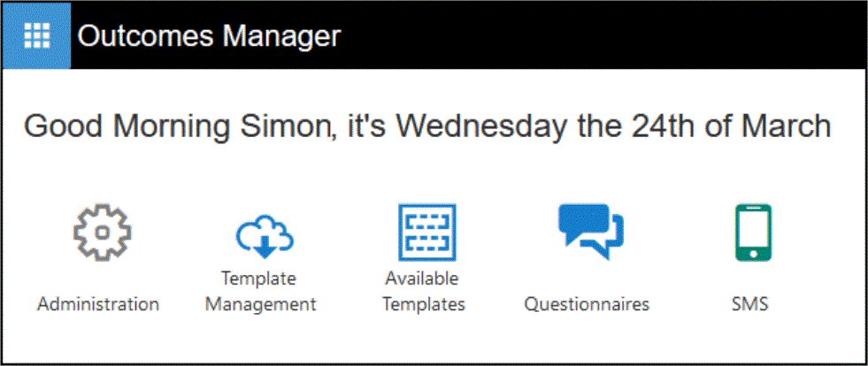Screen dimensions: 868x366
Task: Open Template Management via the cloud download icon
Action: pyautogui.click(x=265, y=234)
